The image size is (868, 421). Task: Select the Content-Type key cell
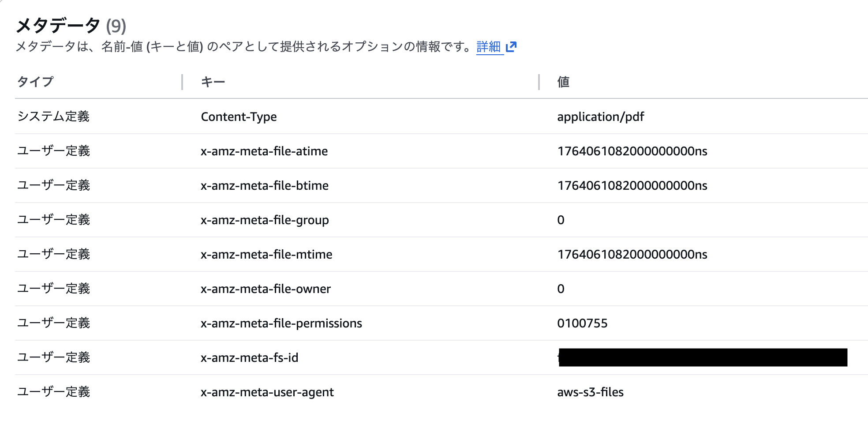tap(239, 117)
